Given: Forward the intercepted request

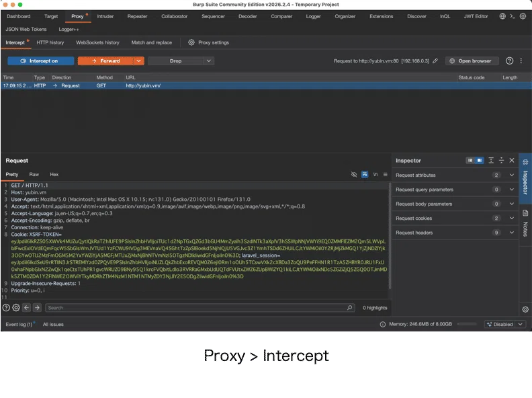Looking at the screenshot, I should click(x=105, y=61).
